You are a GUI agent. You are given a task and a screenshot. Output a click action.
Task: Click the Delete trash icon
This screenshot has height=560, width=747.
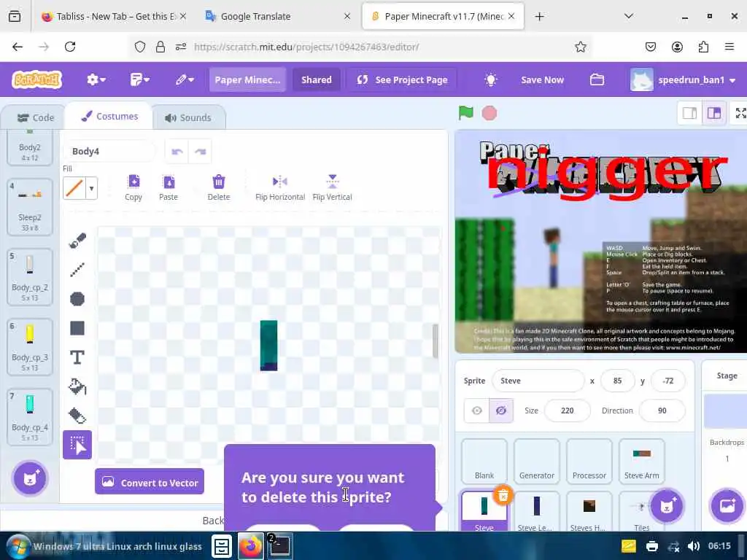click(219, 187)
